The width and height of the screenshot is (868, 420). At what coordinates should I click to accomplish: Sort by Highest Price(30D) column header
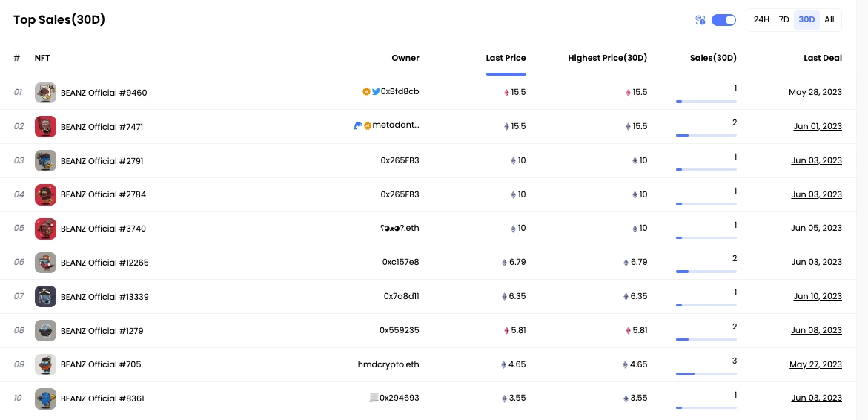607,58
